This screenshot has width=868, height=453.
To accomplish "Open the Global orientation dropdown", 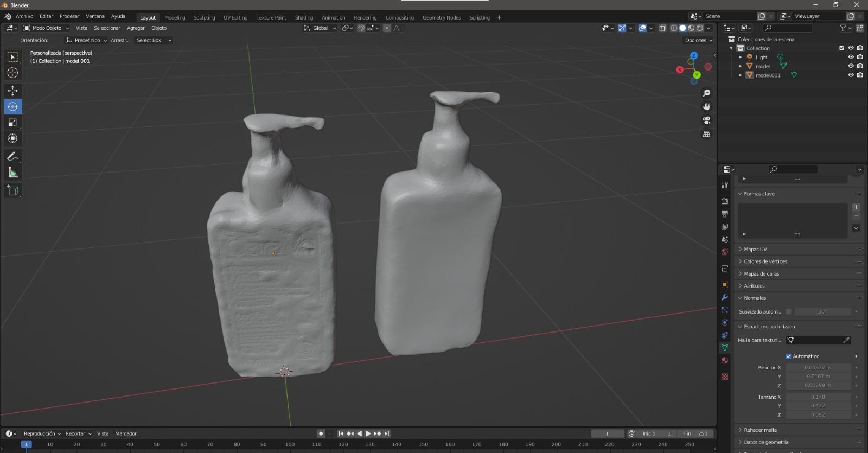I will coord(320,28).
